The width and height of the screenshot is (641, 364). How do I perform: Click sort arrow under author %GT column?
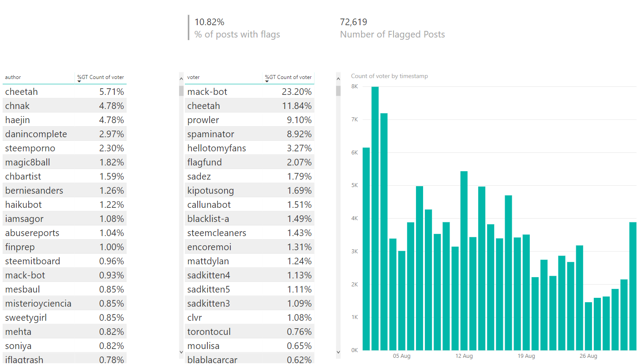[x=79, y=82]
